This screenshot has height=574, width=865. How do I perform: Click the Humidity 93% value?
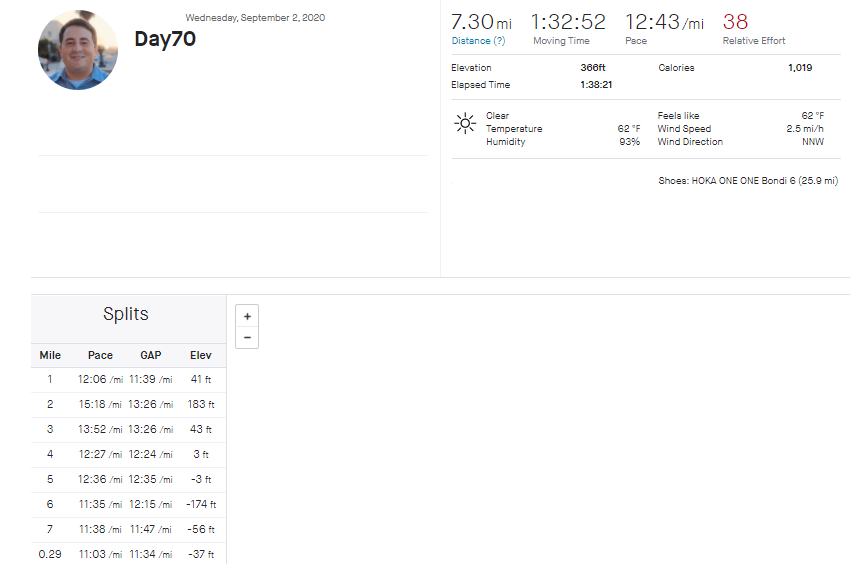point(629,142)
